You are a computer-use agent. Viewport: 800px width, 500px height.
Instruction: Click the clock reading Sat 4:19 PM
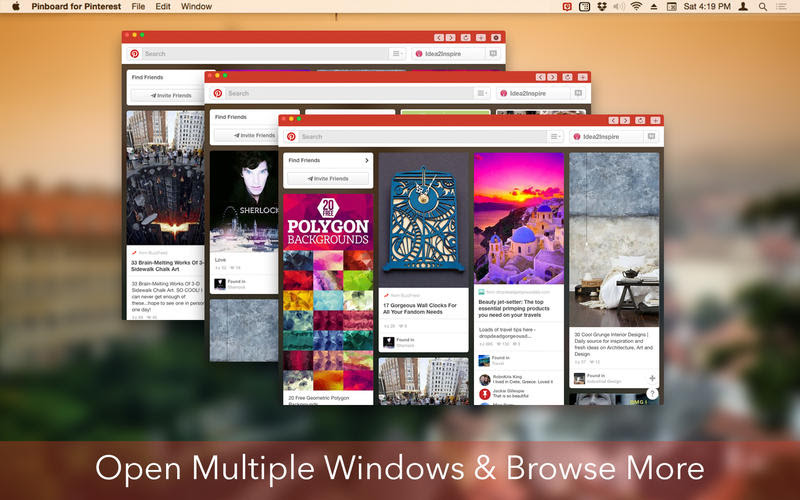pyautogui.click(x=707, y=7)
